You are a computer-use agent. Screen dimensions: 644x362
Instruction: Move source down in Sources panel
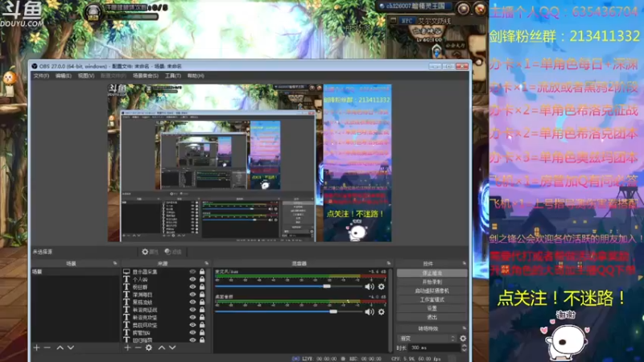pyautogui.click(x=172, y=348)
